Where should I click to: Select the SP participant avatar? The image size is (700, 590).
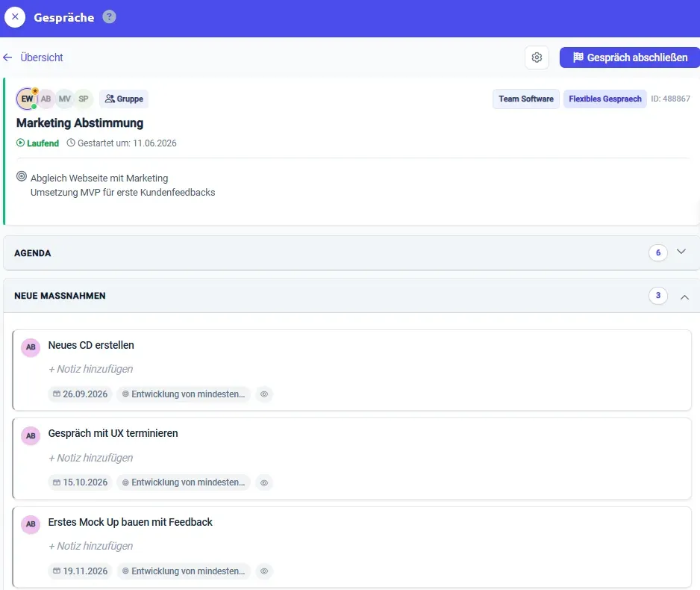pos(84,99)
